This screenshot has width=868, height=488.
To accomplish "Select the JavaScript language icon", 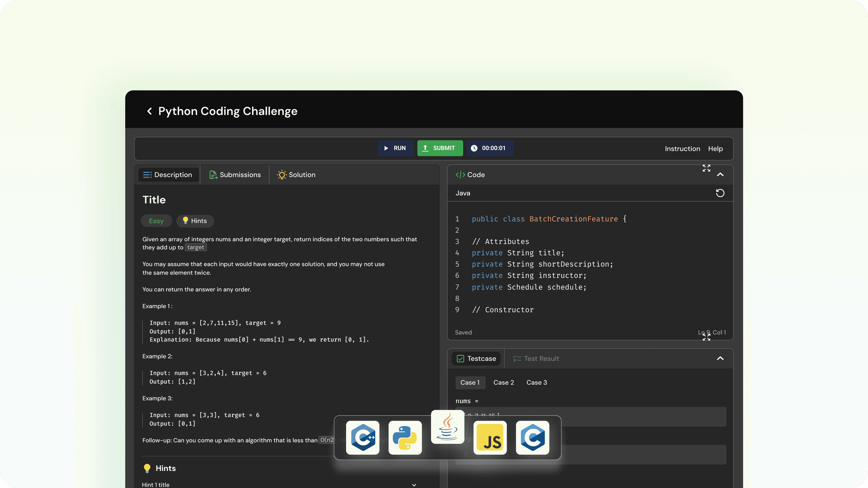I will pos(490,437).
